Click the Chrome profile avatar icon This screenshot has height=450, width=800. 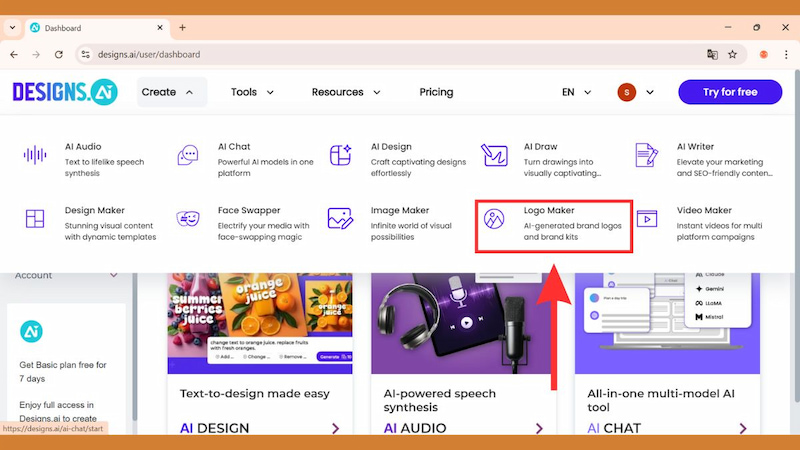(764, 55)
